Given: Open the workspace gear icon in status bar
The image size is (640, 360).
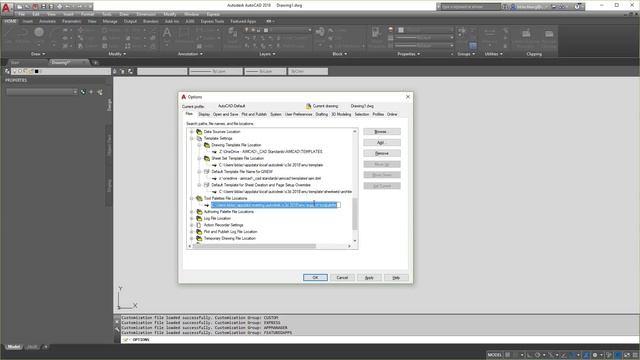Looking at the screenshot, I should pos(595,355).
